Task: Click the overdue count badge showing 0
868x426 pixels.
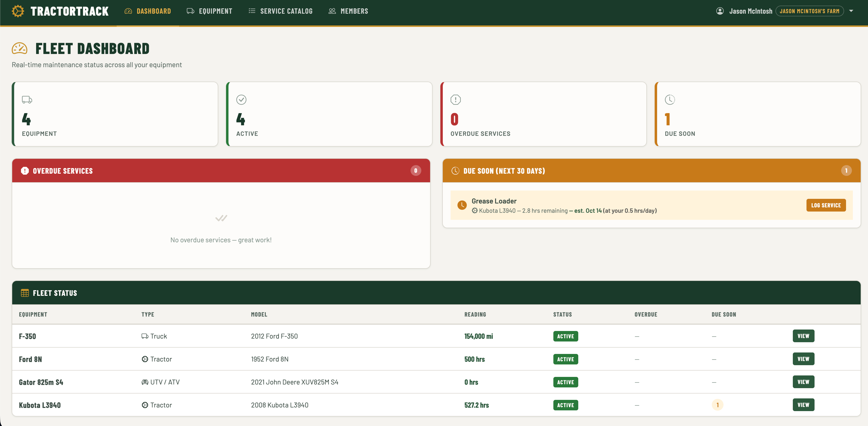Action: click(x=415, y=171)
